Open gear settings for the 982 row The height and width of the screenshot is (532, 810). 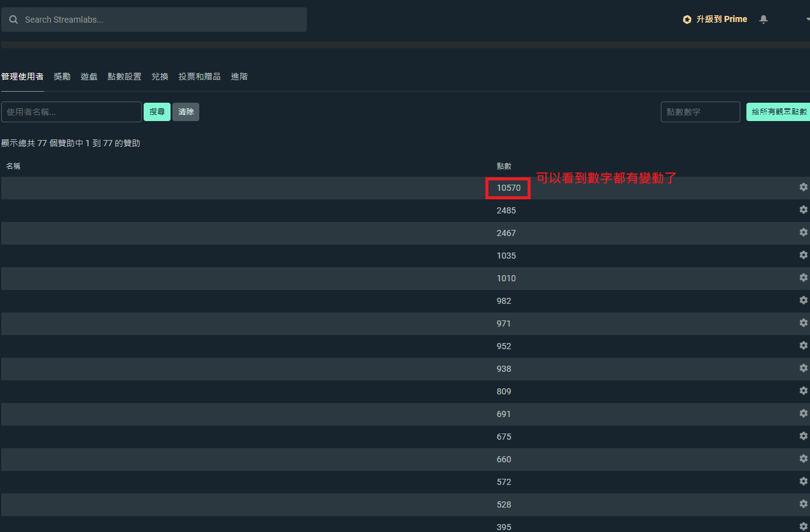803,300
